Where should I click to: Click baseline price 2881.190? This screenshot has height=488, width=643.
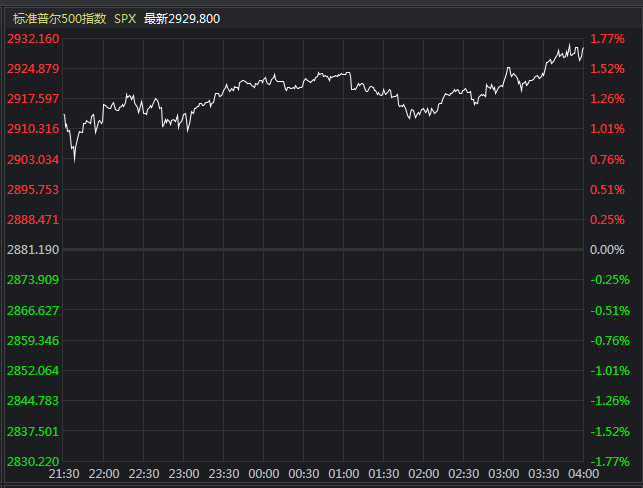pyautogui.click(x=33, y=249)
